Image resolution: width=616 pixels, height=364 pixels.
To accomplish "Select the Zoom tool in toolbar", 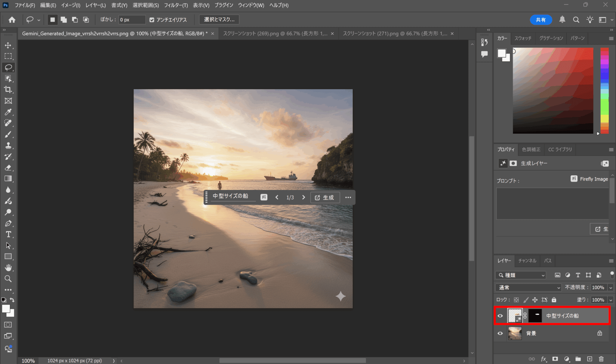I will click(8, 279).
